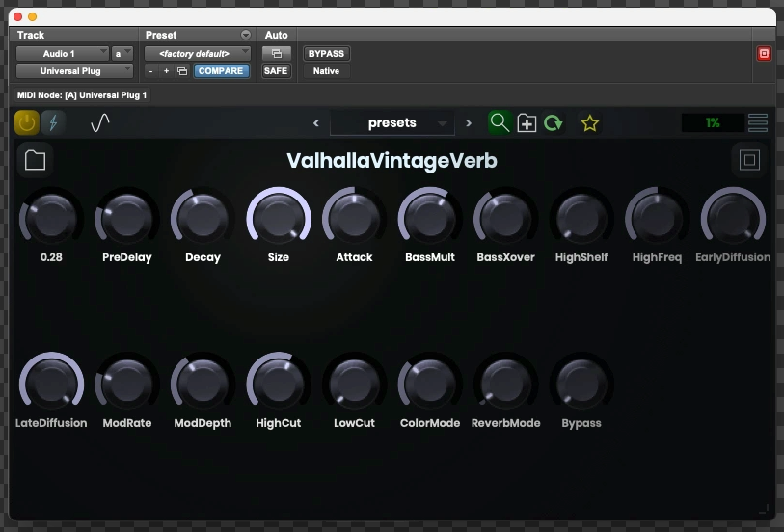Click the red target icon top right
Image resolution: width=784 pixels, height=532 pixels.
click(x=764, y=53)
